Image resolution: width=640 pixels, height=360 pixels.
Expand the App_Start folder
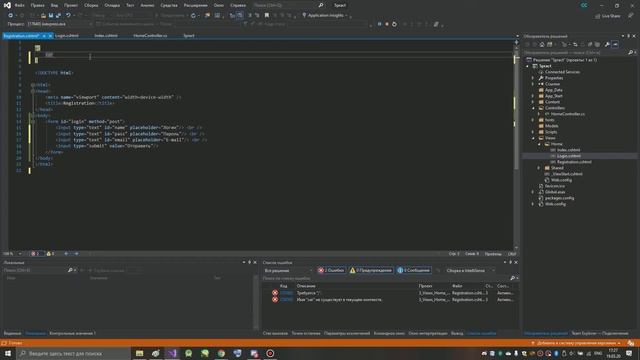[533, 96]
